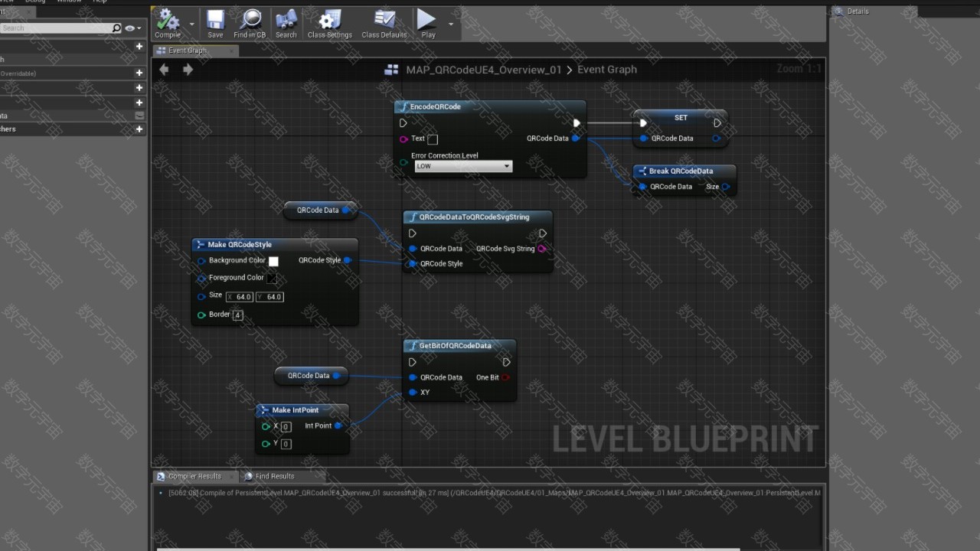Click the Event Graph breadcrumb label

click(607, 70)
